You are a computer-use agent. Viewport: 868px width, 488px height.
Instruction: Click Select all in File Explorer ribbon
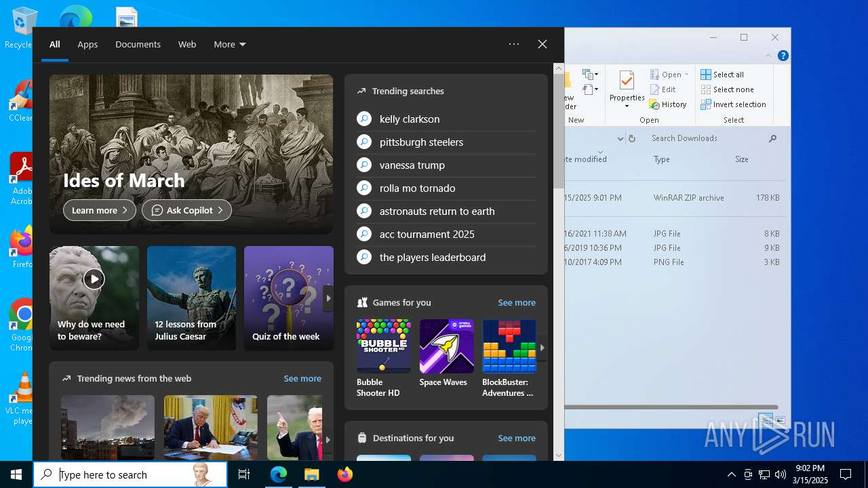[x=722, y=75]
